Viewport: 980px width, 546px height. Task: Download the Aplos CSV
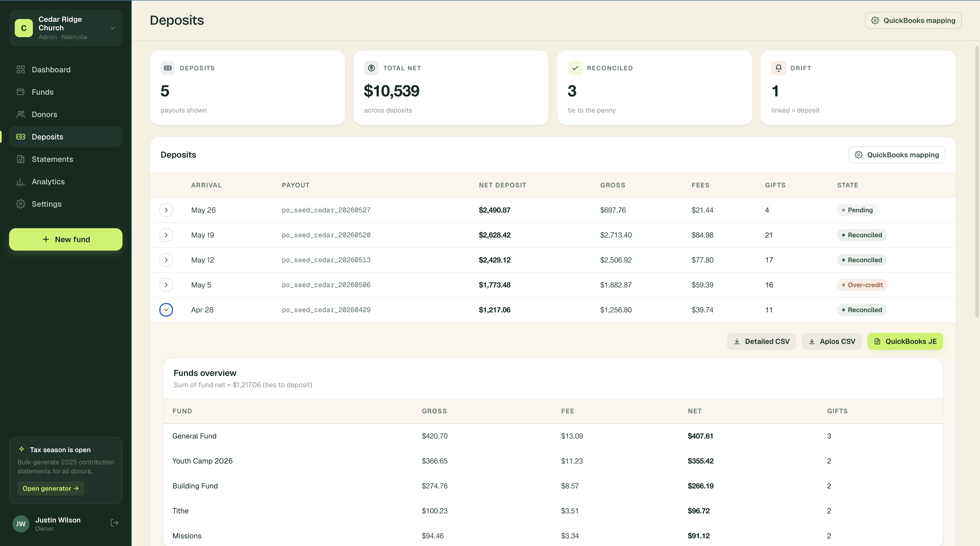[832, 341]
